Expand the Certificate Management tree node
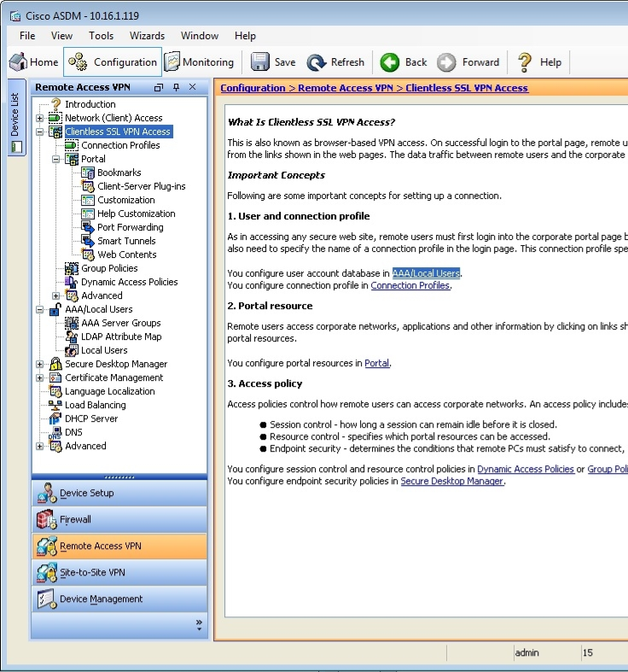The height and width of the screenshot is (672, 628). 40,377
